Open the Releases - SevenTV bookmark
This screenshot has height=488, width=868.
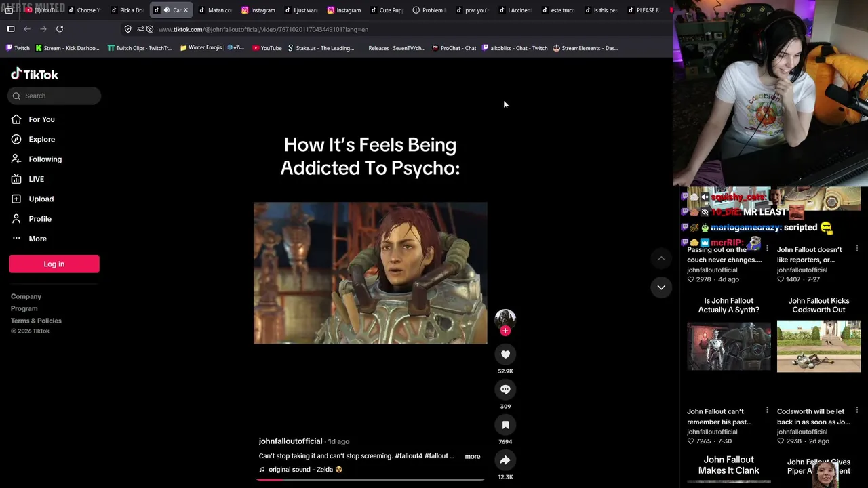[x=396, y=48]
